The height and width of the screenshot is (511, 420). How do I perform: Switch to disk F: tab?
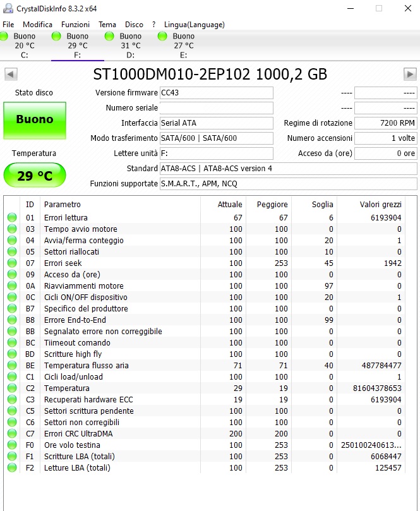78,45
